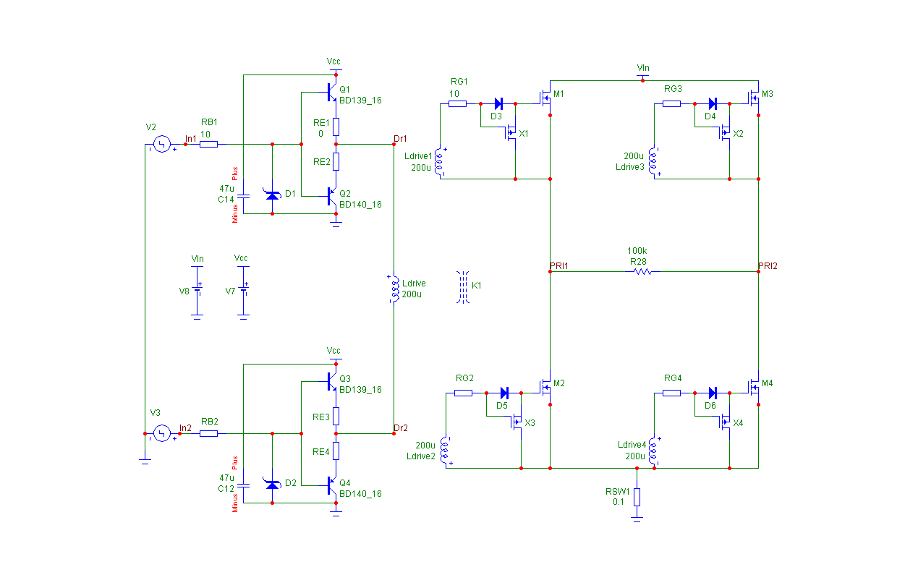Screen dimensions: 905x588
Task: Click the K1 coupling transformer symbol
Action: coord(463,286)
